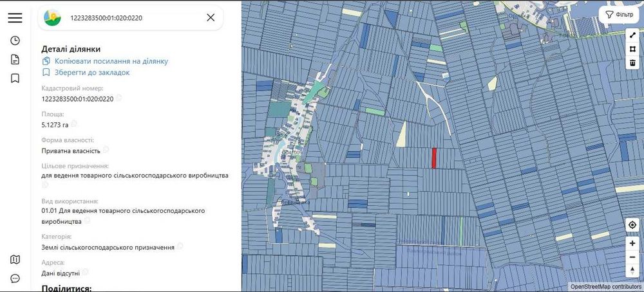Clear the search field with the X
Screen dimensions: 644x292
pos(211,17)
